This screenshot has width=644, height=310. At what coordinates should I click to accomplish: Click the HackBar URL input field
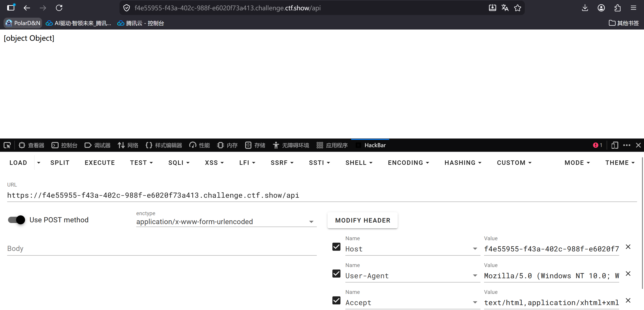[322, 195]
